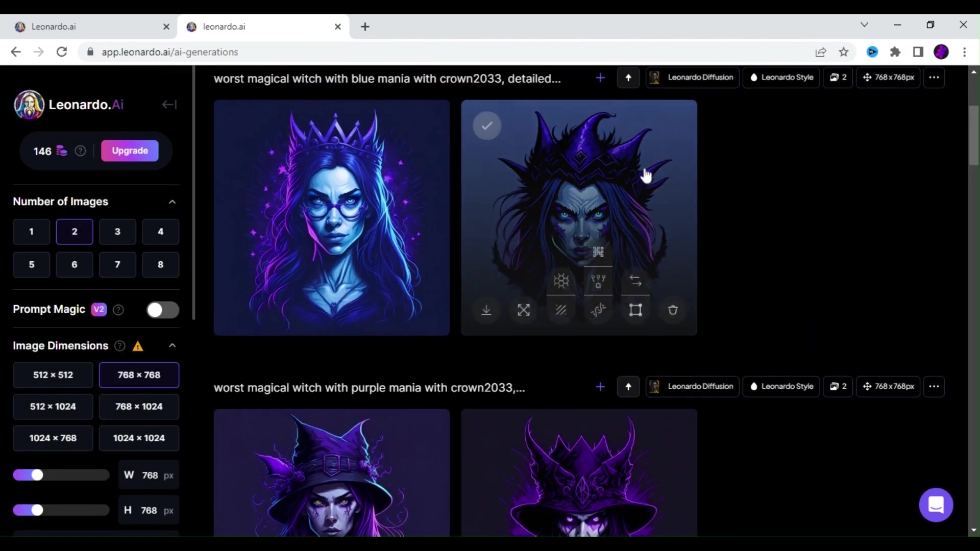This screenshot has width=980, height=551.
Task: Click the address bar URL
Action: coord(170,52)
